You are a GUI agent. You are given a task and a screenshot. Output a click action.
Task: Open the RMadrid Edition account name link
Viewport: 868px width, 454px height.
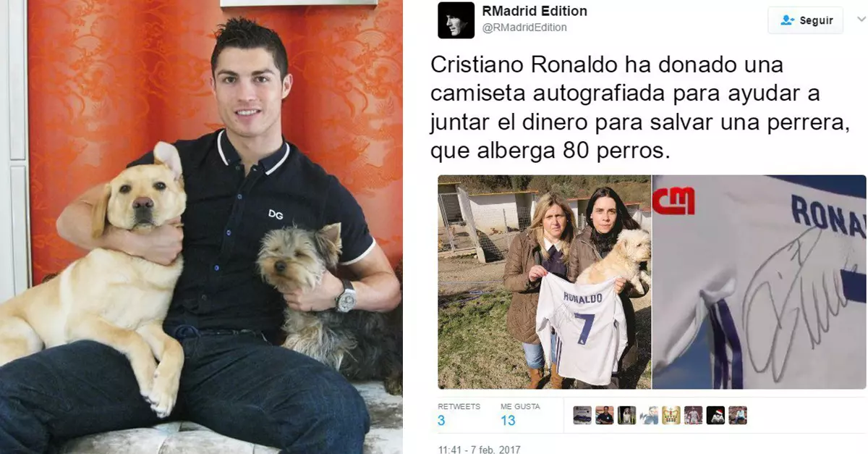534,12
